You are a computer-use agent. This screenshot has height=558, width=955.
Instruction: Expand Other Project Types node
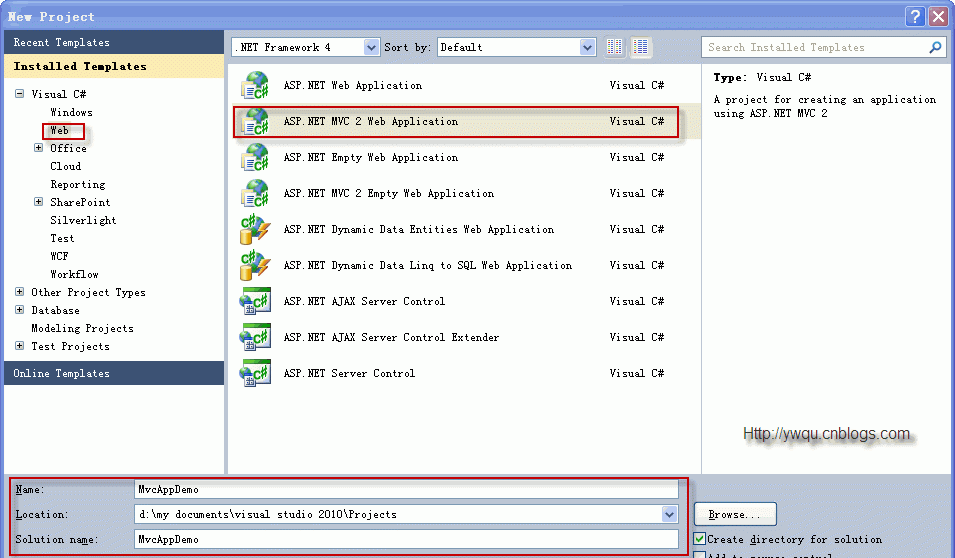[x=19, y=292]
